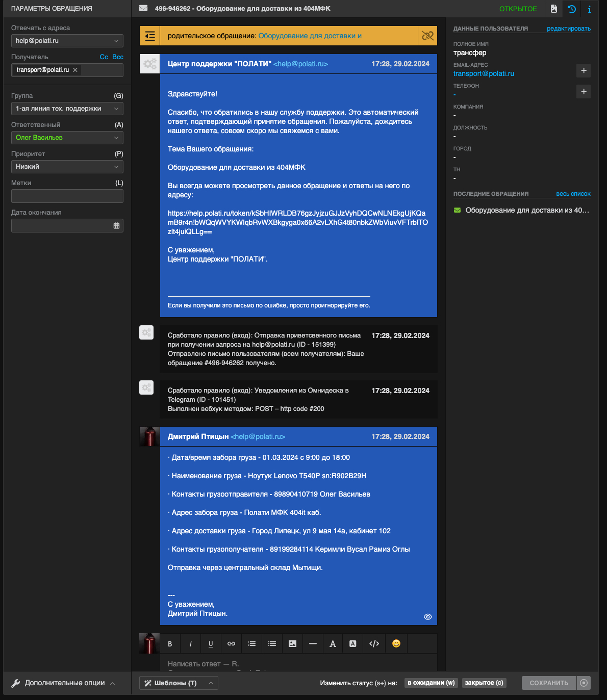Insert a horizontal line in the reply
607x700 pixels.
tap(313, 644)
